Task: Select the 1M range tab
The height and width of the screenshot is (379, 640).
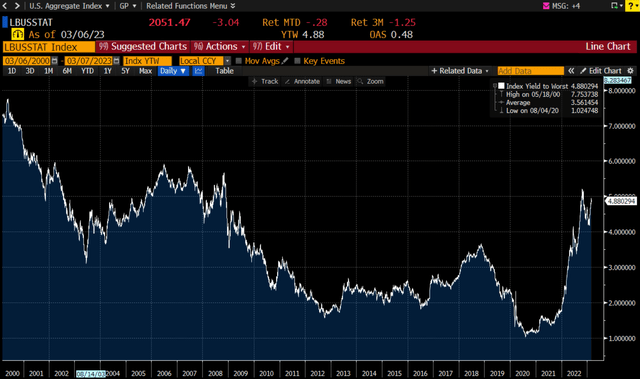Action: [49, 71]
